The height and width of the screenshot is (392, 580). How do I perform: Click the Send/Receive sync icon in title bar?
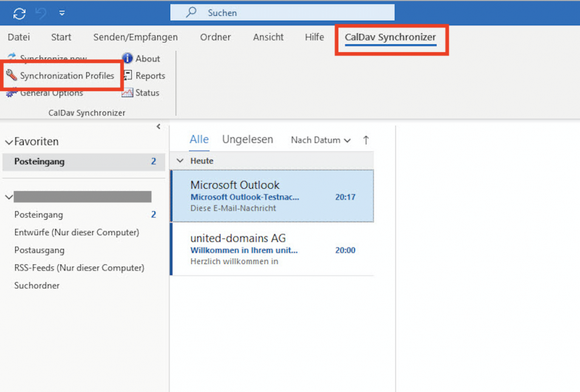19,13
